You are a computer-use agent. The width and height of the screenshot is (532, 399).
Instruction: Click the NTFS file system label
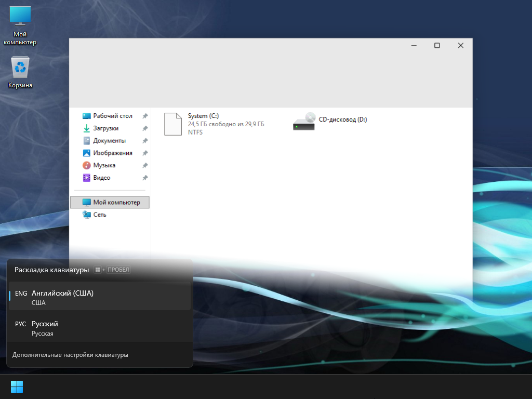click(195, 132)
